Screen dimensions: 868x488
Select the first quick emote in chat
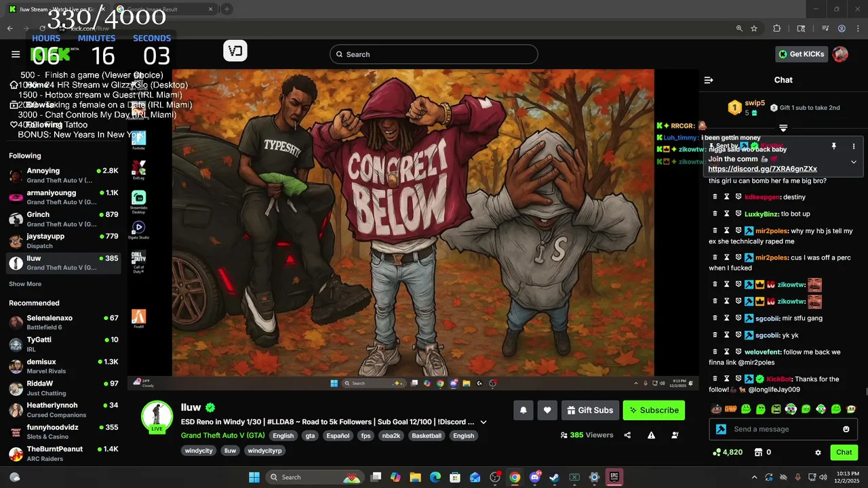[716, 409]
